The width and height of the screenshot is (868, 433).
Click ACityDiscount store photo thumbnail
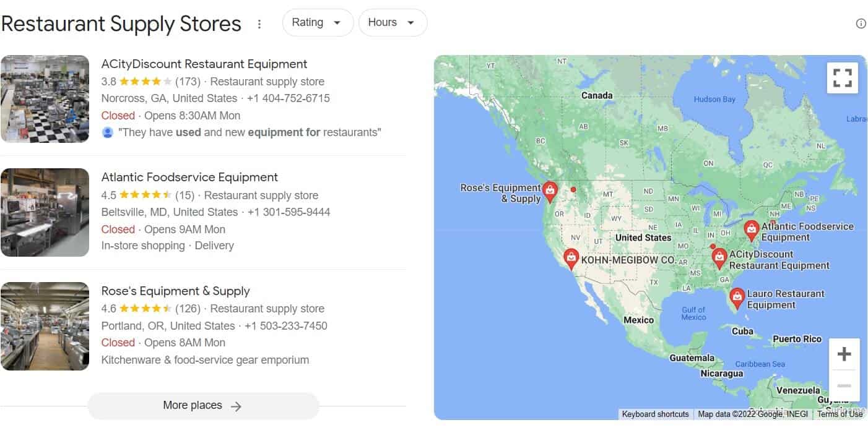pyautogui.click(x=45, y=99)
